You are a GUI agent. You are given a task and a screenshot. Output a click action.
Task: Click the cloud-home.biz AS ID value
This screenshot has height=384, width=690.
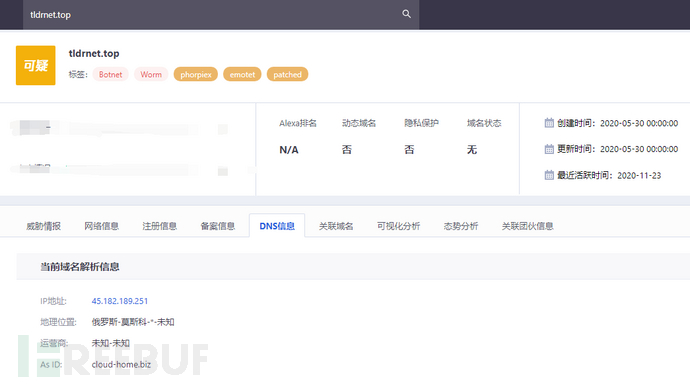tap(121, 364)
